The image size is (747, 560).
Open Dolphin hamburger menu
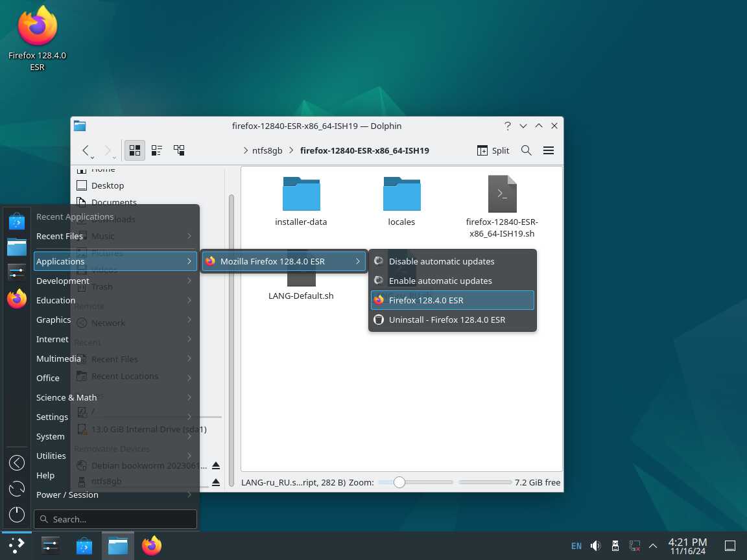coord(549,150)
